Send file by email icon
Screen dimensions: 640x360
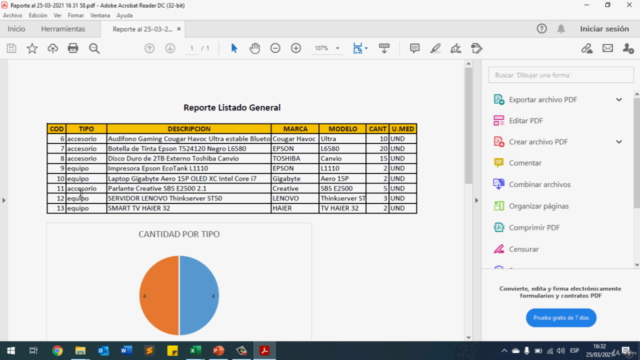608,48
